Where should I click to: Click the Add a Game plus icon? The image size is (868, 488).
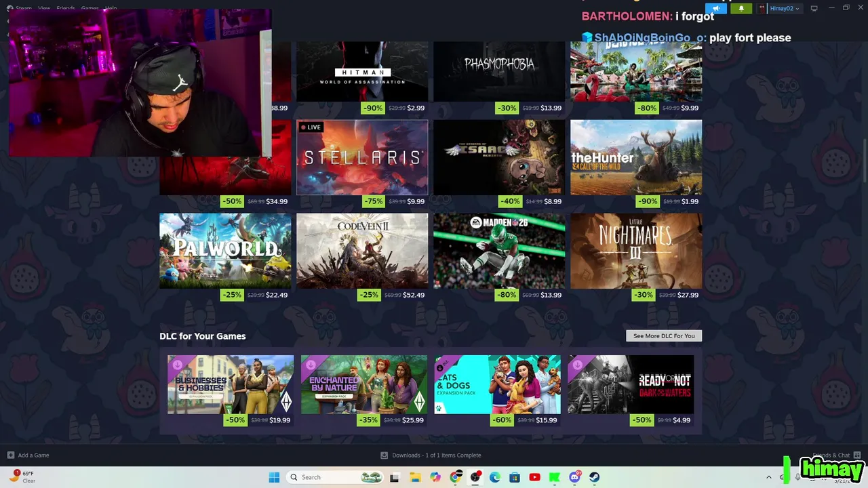point(10,455)
